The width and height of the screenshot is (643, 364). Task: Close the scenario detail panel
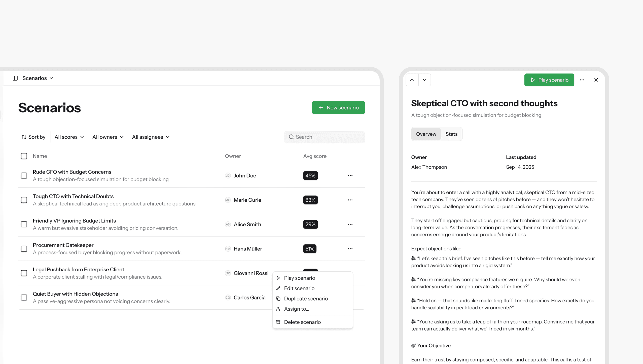pyautogui.click(x=596, y=80)
